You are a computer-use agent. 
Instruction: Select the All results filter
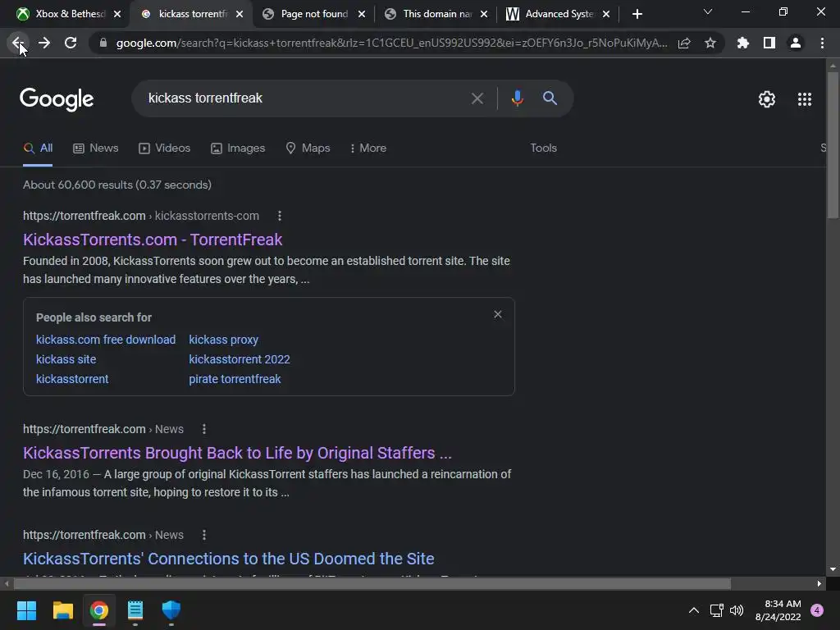tap(38, 148)
